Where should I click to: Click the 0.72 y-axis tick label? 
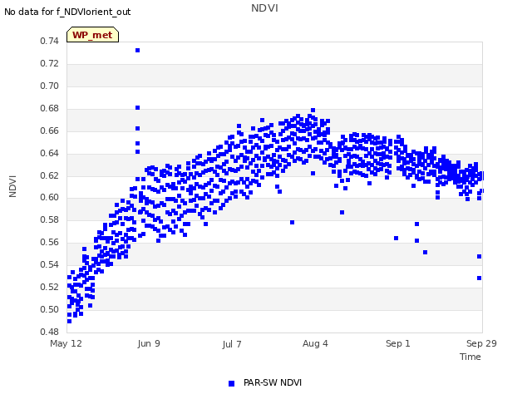(x=49, y=63)
